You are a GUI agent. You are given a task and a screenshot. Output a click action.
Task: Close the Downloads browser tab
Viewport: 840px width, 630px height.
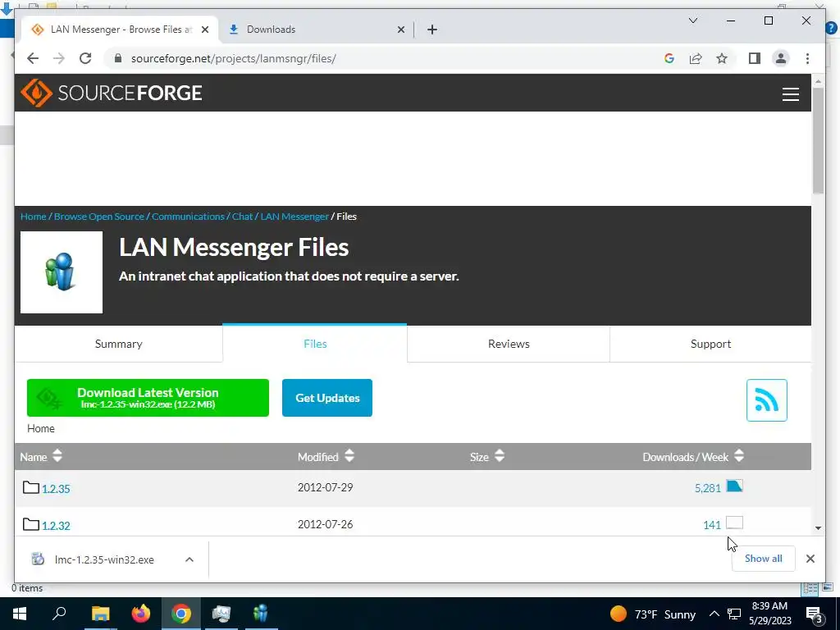[400, 30]
